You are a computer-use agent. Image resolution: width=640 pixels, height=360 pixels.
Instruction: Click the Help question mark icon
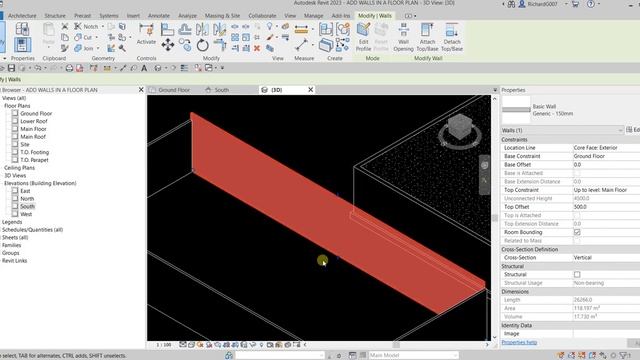click(591, 4)
